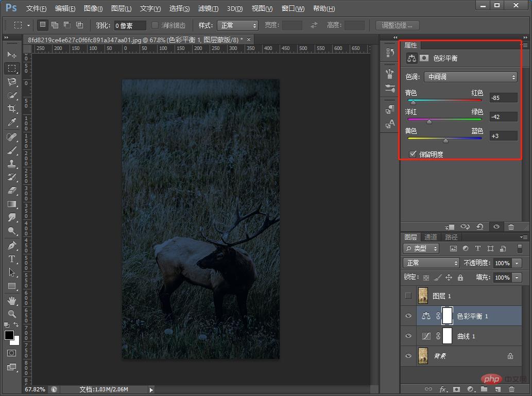The width and height of the screenshot is (532, 396).
Task: Clip adjustment to layer icon in Properties
Action: tap(450, 227)
